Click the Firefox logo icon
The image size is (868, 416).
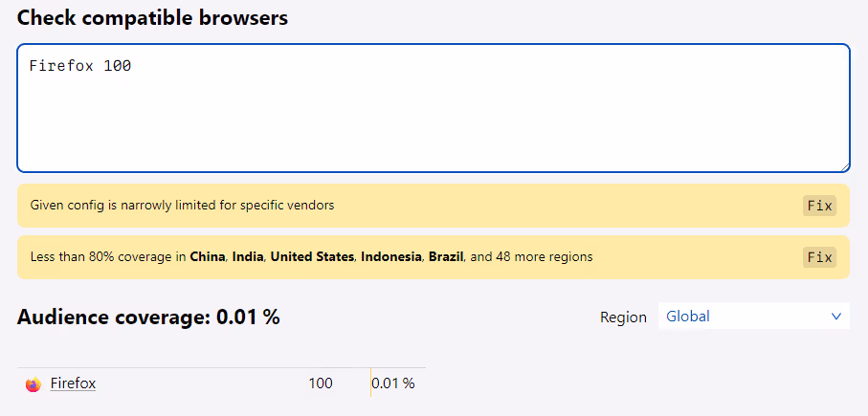tap(33, 383)
